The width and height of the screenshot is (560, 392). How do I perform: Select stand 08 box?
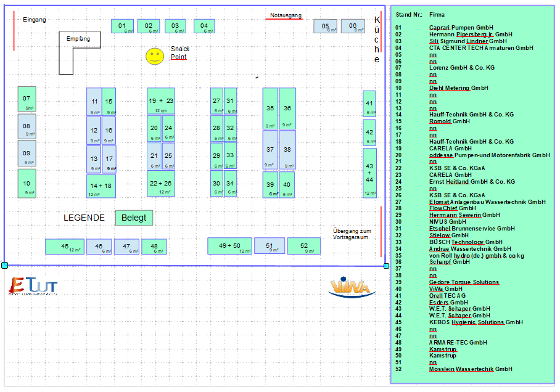27,126
